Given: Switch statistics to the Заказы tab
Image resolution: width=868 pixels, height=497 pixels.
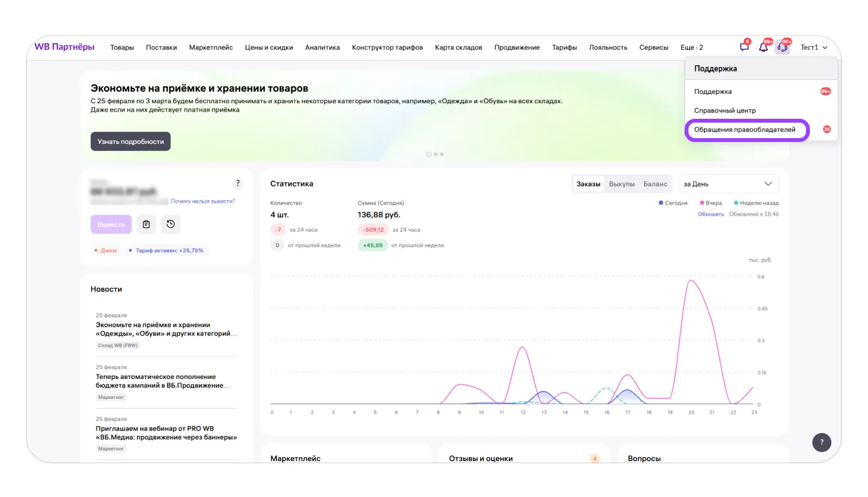Looking at the screenshot, I should pyautogui.click(x=588, y=184).
